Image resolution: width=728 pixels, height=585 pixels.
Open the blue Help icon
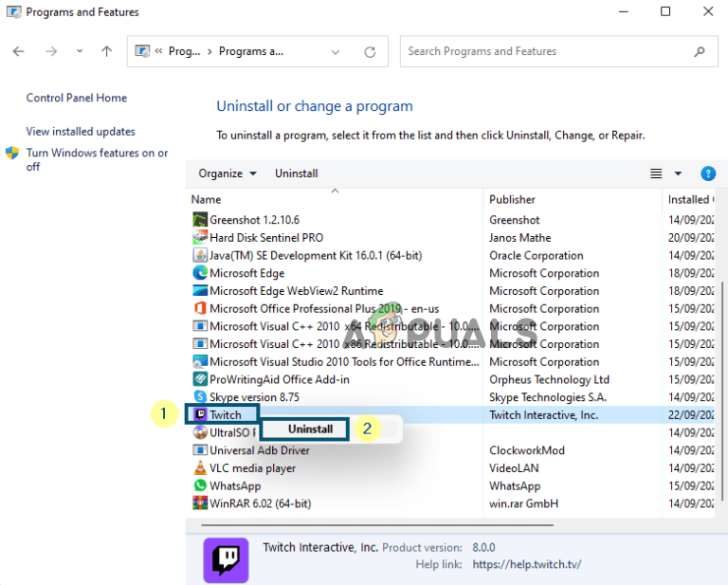[708, 174]
